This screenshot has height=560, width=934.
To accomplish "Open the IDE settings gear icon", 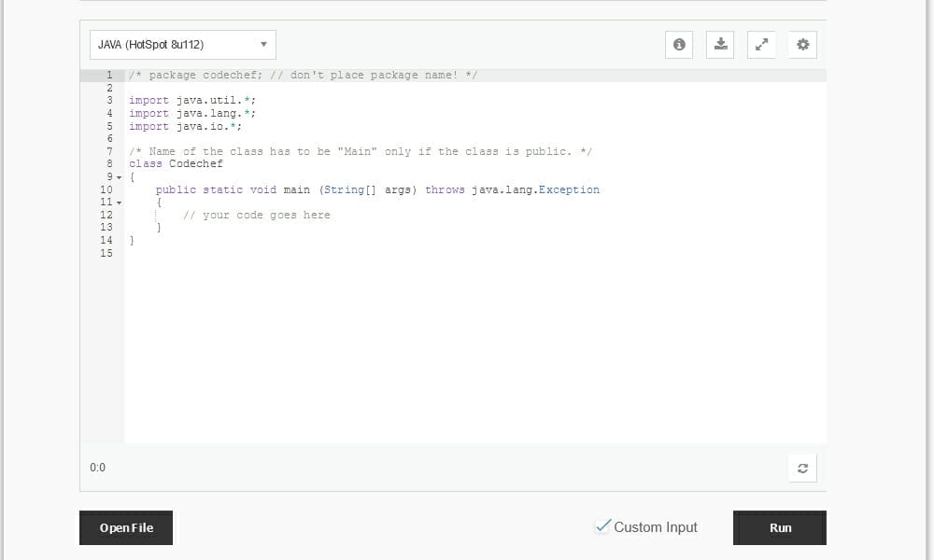I will (802, 44).
